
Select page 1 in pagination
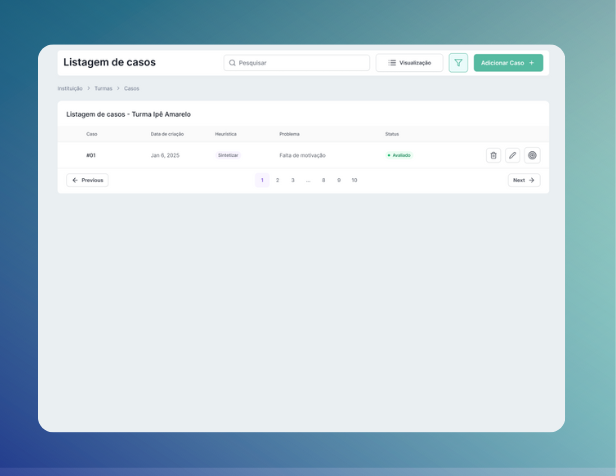tap(262, 180)
